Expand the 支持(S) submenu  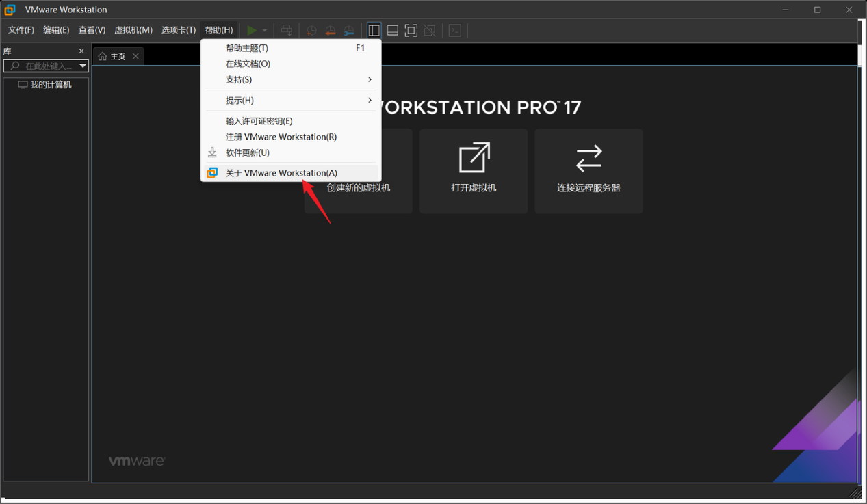[291, 79]
